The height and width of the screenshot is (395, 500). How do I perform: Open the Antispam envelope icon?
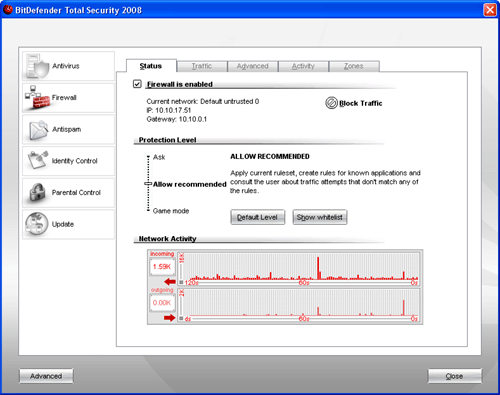[37, 130]
